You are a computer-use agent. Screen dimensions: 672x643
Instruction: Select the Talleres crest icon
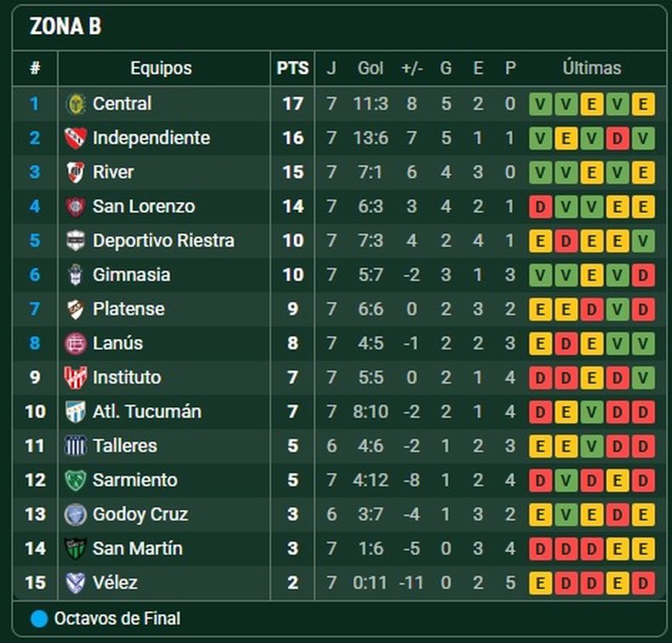click(76, 446)
